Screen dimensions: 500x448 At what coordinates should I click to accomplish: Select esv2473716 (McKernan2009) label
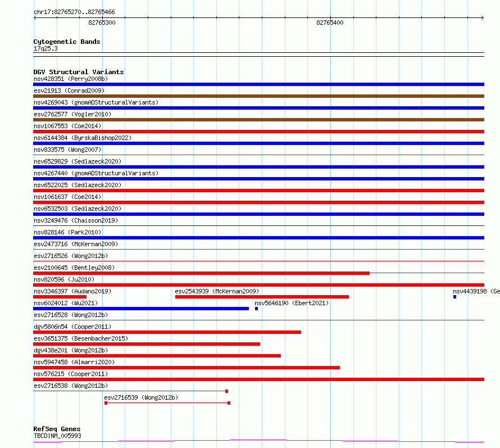click(76, 244)
